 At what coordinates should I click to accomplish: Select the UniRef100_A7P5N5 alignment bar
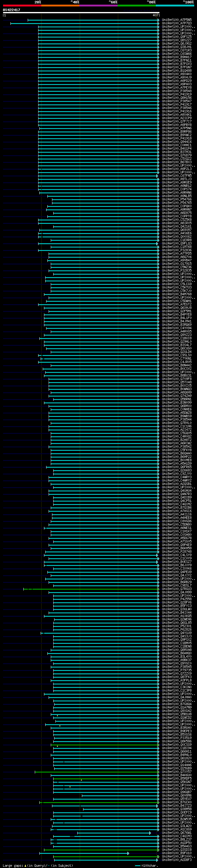[93, 20]
